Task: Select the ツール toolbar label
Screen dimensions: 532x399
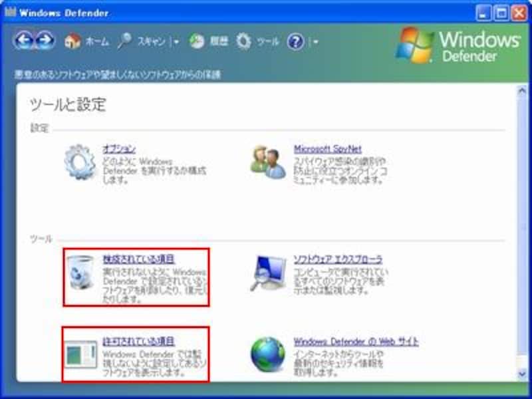Action: click(267, 41)
